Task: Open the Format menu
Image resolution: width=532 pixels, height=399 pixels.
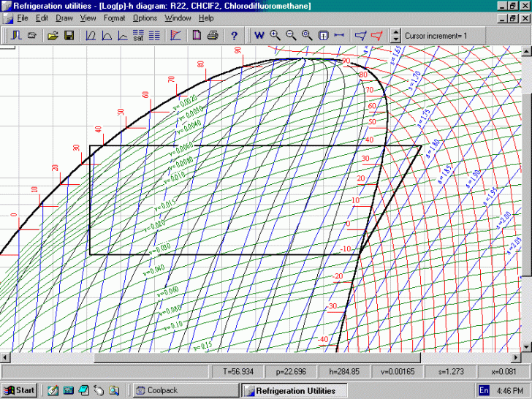Action: (114, 18)
